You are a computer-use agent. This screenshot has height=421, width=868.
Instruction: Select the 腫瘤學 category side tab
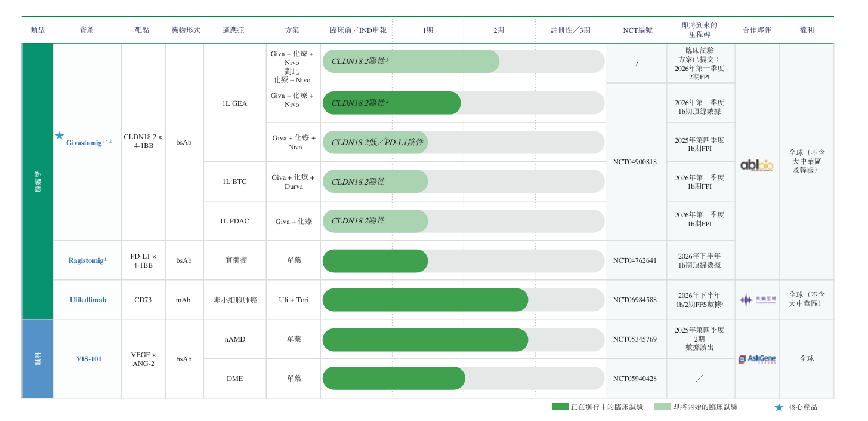(38, 181)
